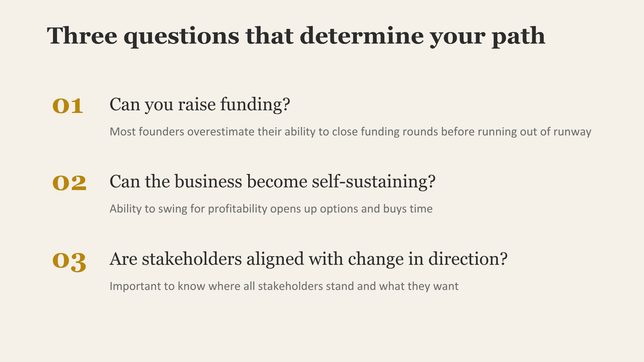
Task: Select the 'Important to know where all stakeholders stand' line
Action: click(x=284, y=286)
